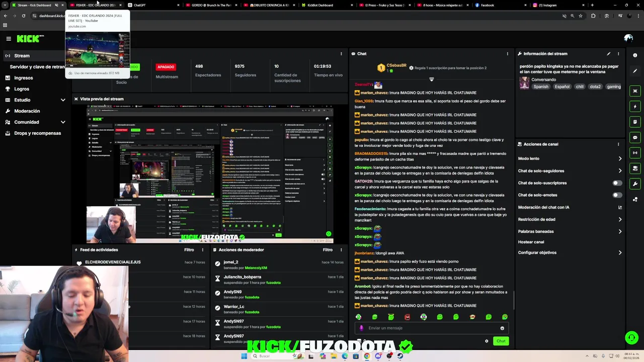Open Feed de actividades three-dot menu
This screenshot has height=362, width=644.
tap(203, 250)
